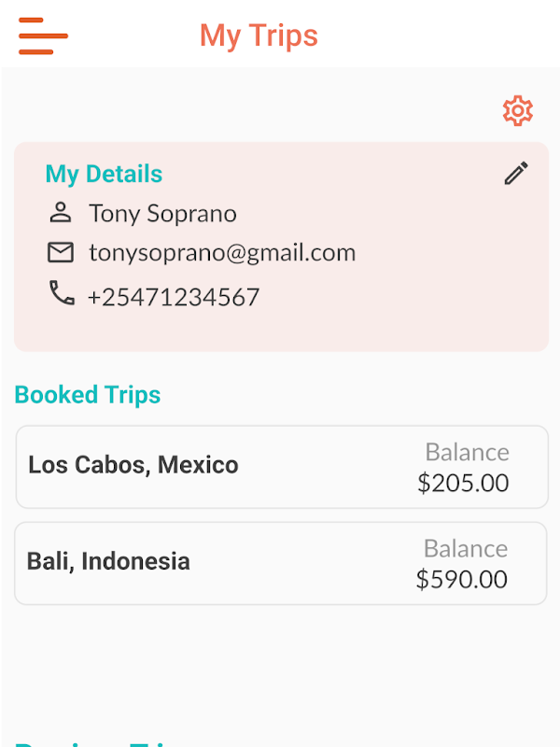Click the Balance label on Los Cabos card
This screenshot has width=560, height=747.
coord(468,452)
